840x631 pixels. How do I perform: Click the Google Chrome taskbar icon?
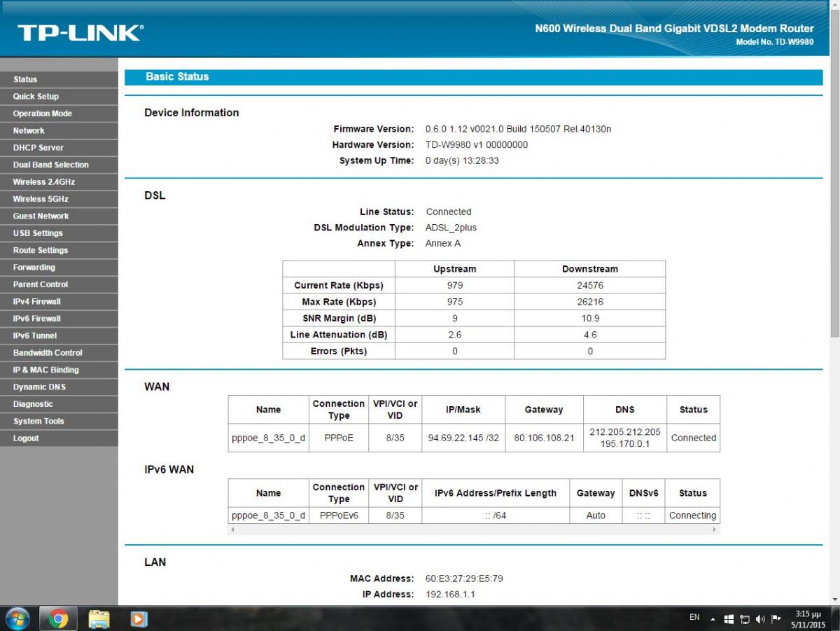(58, 618)
